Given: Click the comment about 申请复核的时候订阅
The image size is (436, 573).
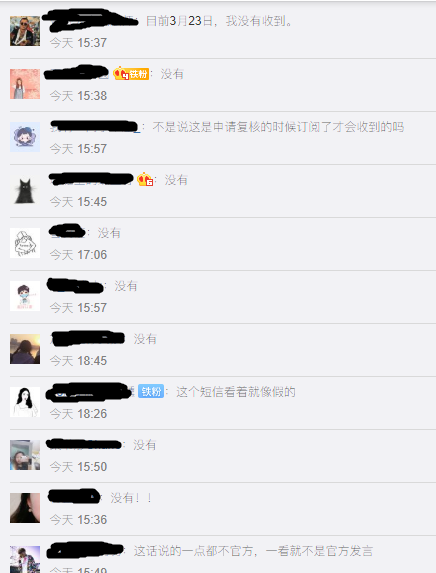Looking at the screenshot, I should click(278, 127).
